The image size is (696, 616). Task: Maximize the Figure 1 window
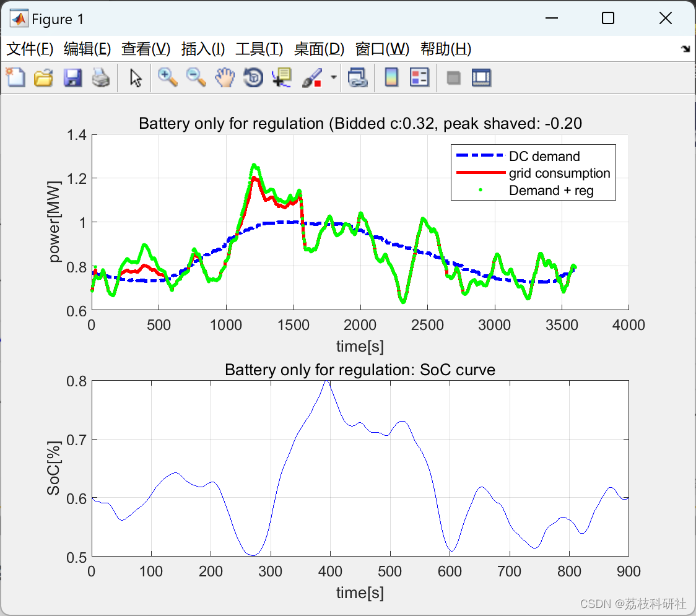(x=607, y=18)
